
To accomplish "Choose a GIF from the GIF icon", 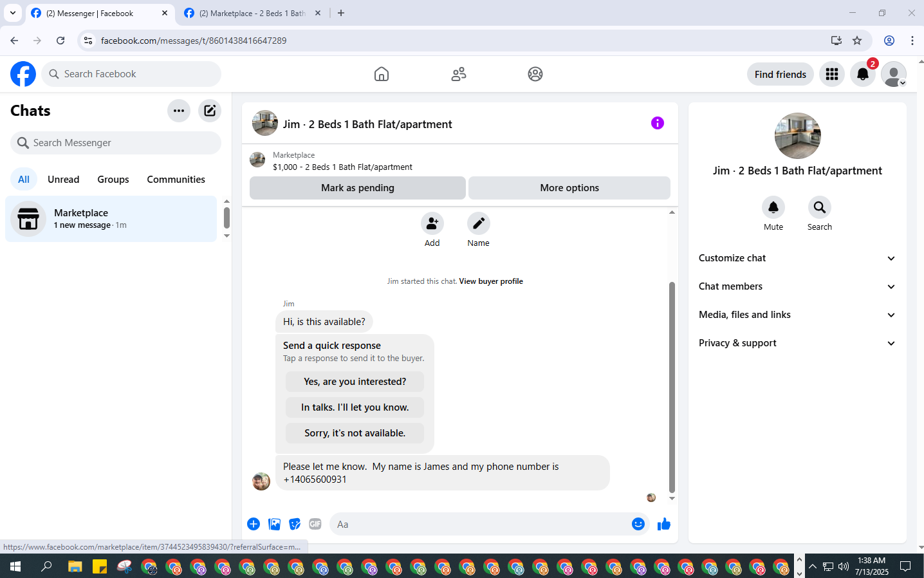I will 315,524.
